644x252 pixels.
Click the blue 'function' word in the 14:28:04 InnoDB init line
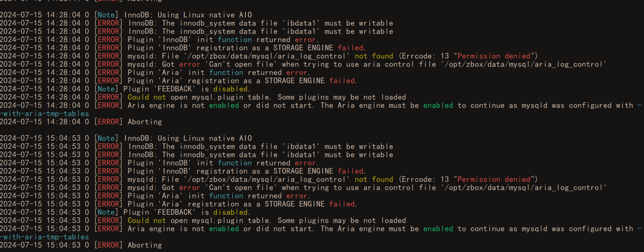[235, 40]
